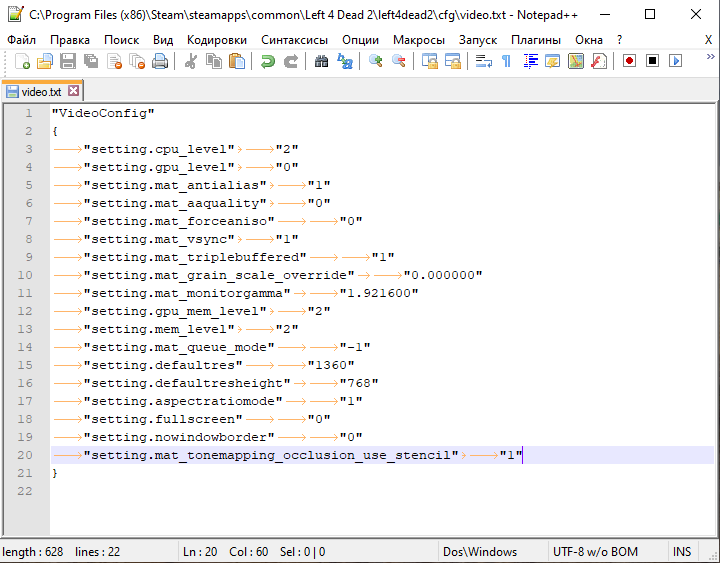Click the "768" defaultresheight value
The image size is (720, 563).
point(359,383)
